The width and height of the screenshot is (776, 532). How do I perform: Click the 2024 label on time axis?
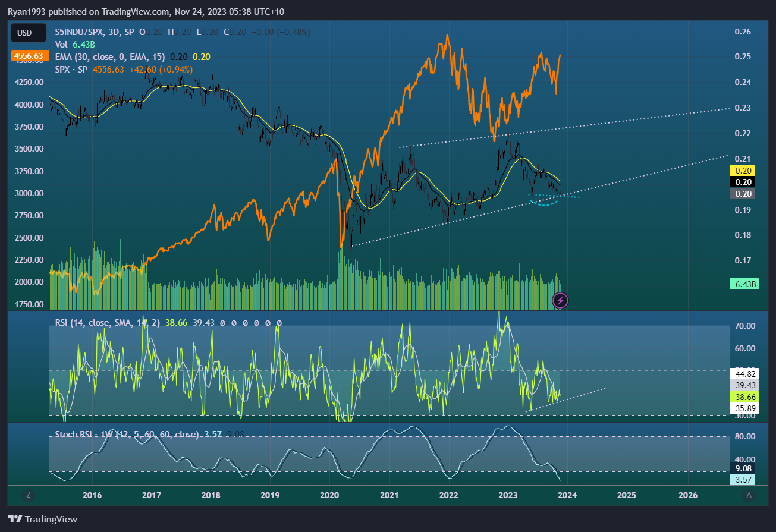(x=567, y=495)
